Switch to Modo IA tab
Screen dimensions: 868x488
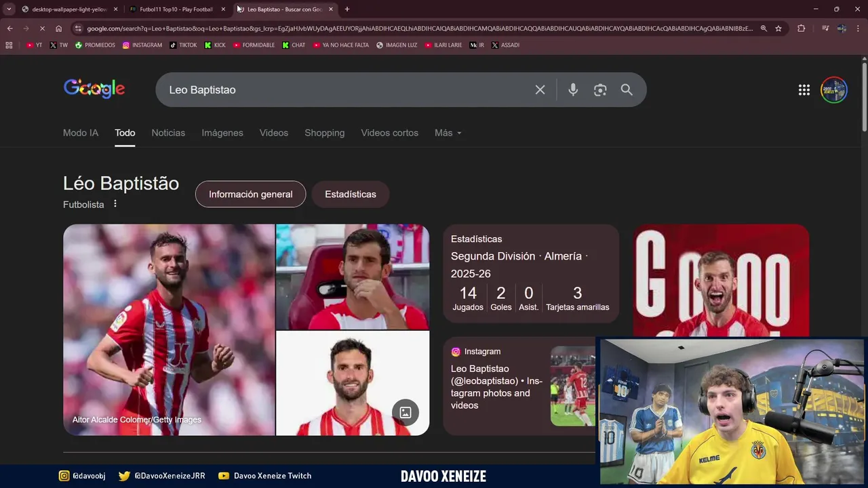click(x=81, y=133)
